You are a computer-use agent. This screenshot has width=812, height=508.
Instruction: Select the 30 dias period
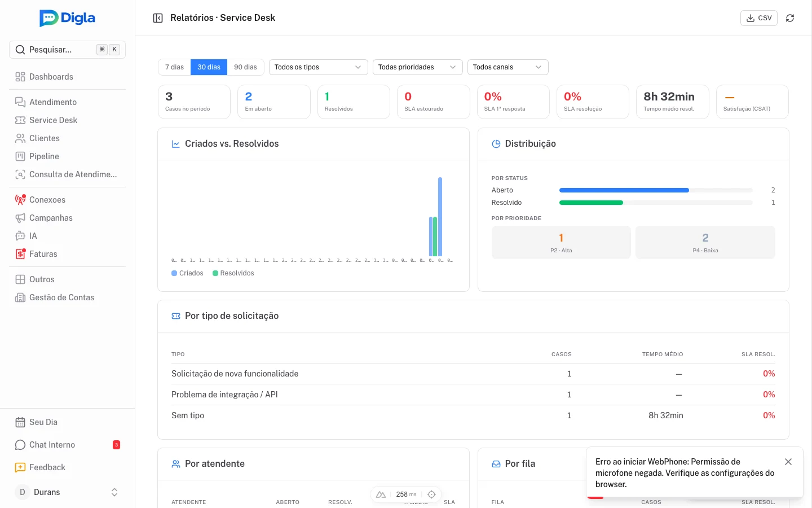(209, 67)
